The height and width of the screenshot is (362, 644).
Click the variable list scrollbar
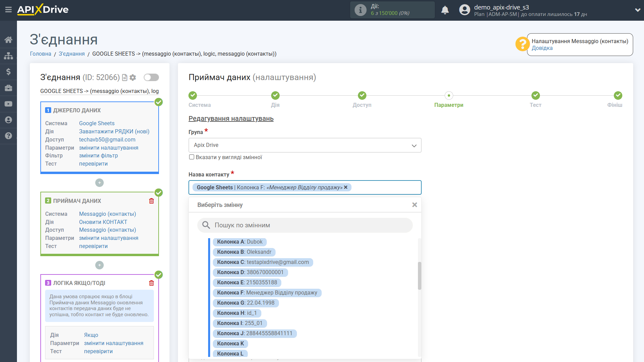419,275
